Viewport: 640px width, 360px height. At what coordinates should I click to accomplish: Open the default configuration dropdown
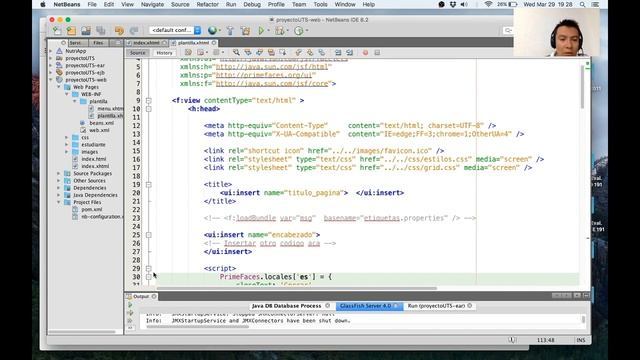click(175, 30)
